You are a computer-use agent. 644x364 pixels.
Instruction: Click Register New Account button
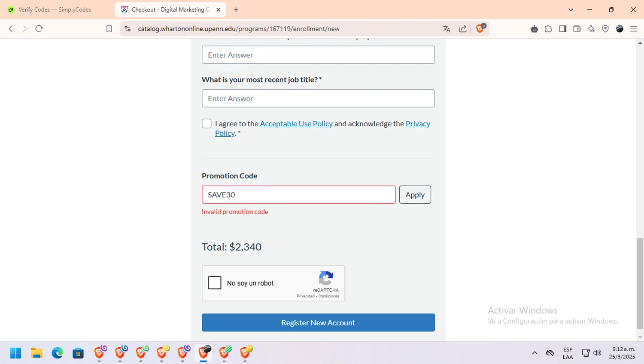coord(318,323)
